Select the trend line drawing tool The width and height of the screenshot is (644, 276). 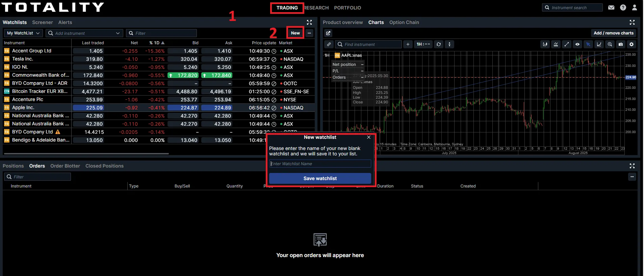pos(567,44)
